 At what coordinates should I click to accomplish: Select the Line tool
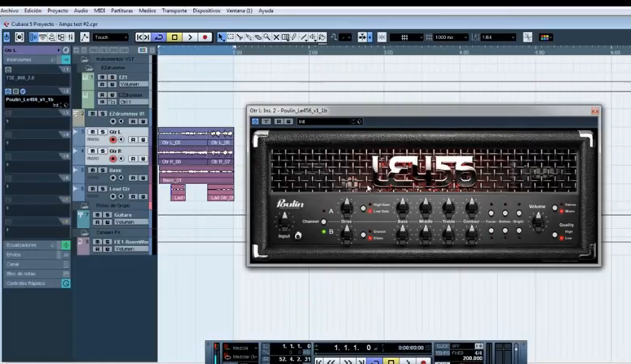tap(304, 37)
